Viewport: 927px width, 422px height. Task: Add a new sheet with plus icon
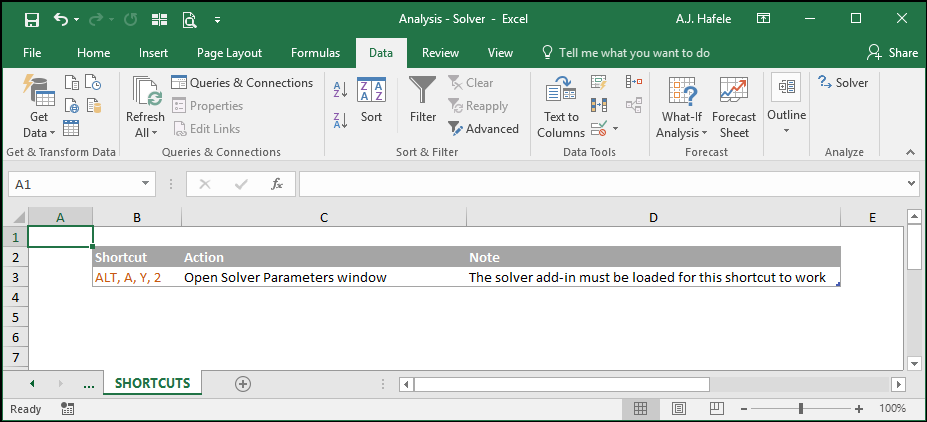pos(242,384)
